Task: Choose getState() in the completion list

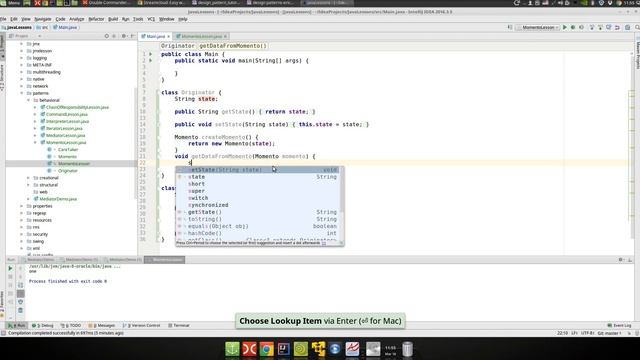Action: (x=257, y=212)
